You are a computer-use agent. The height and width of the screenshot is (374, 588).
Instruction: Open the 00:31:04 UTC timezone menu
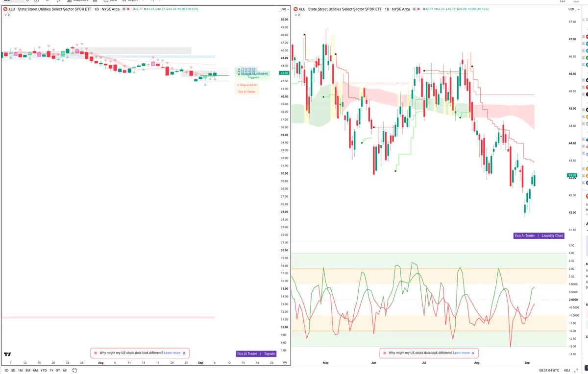549,371
